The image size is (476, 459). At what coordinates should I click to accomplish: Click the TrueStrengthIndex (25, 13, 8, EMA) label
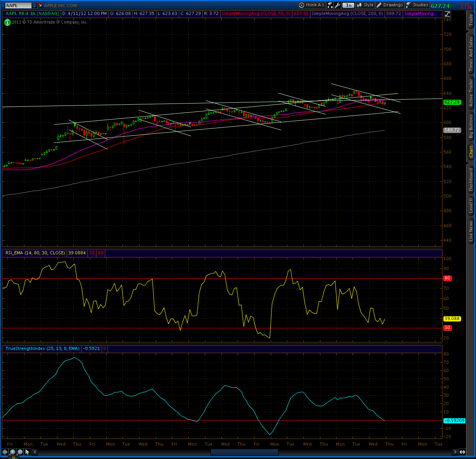click(43, 348)
